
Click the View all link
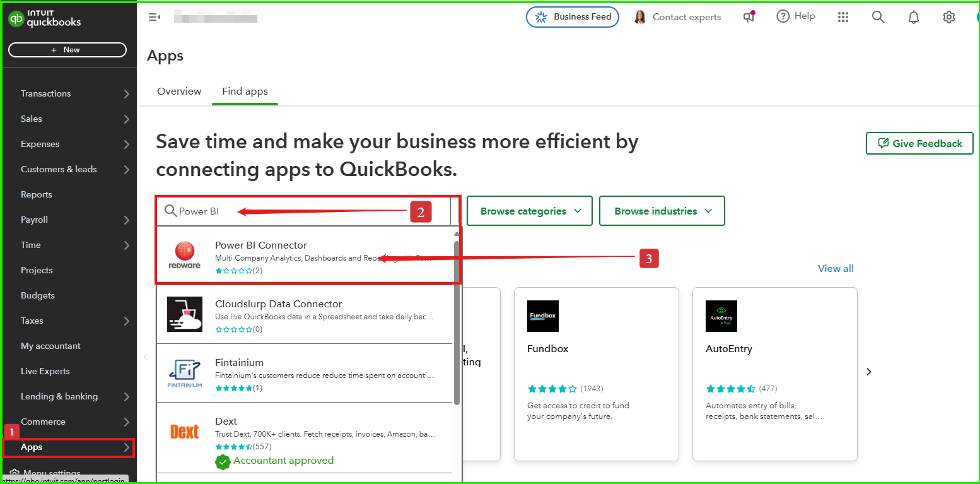(835, 268)
